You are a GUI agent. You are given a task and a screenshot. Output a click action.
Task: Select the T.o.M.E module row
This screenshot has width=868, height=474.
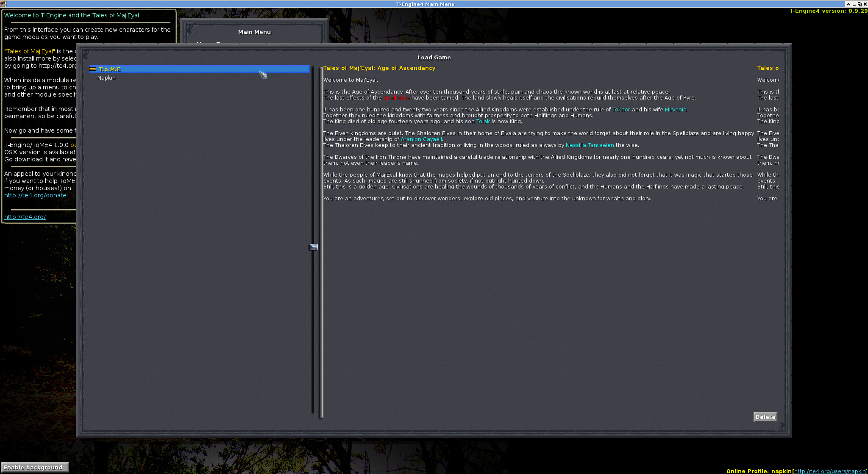[x=199, y=69]
